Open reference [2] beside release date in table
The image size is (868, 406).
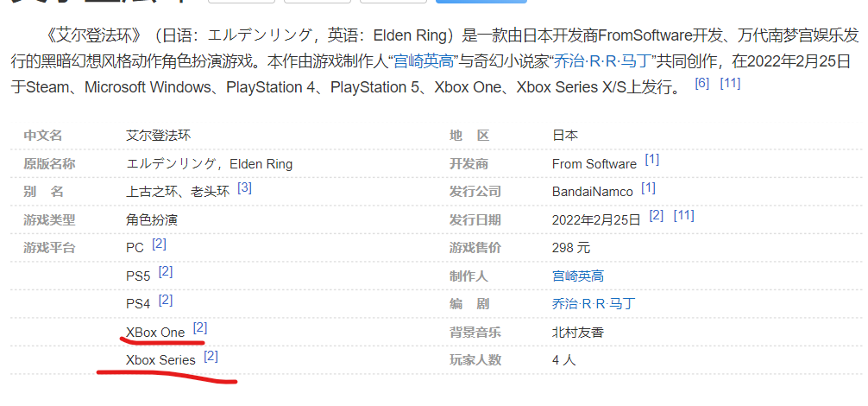click(656, 215)
